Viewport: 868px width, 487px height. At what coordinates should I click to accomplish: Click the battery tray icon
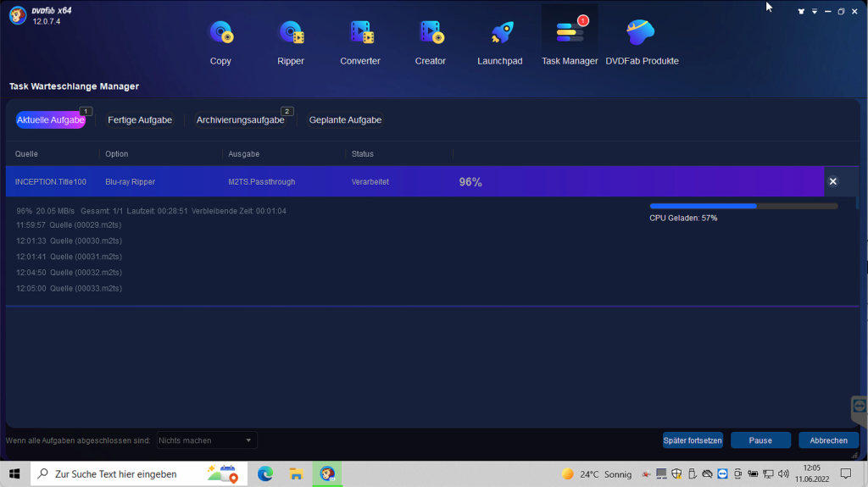(x=753, y=473)
